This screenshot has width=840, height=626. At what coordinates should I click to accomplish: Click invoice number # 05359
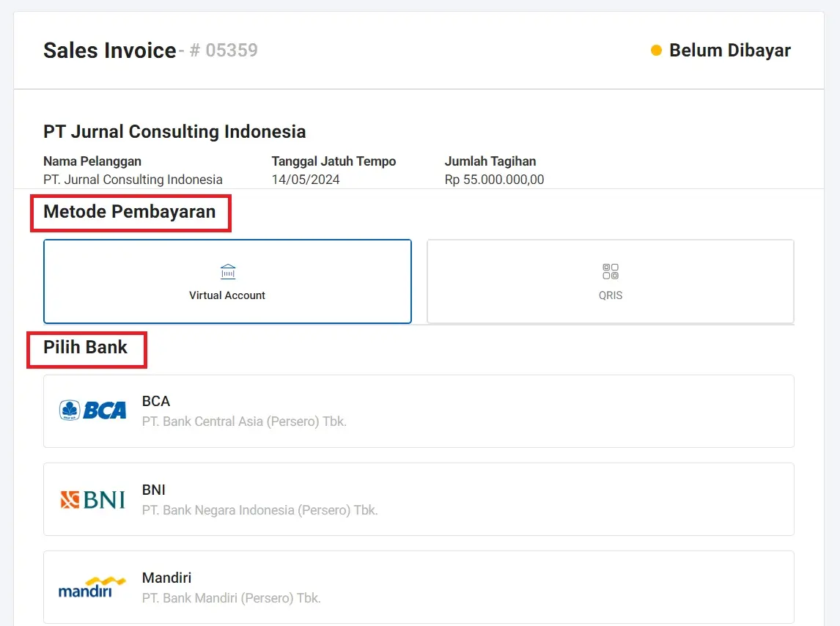224,51
